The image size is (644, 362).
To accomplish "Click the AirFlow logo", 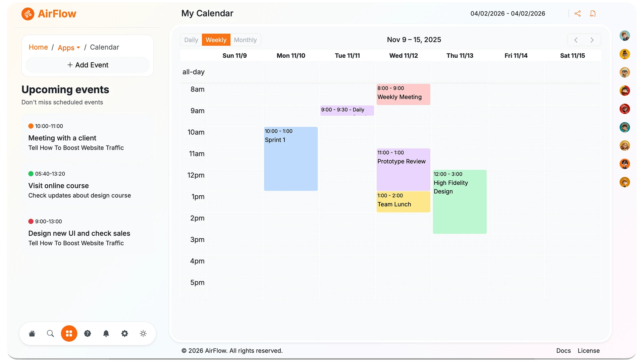I will (x=49, y=14).
